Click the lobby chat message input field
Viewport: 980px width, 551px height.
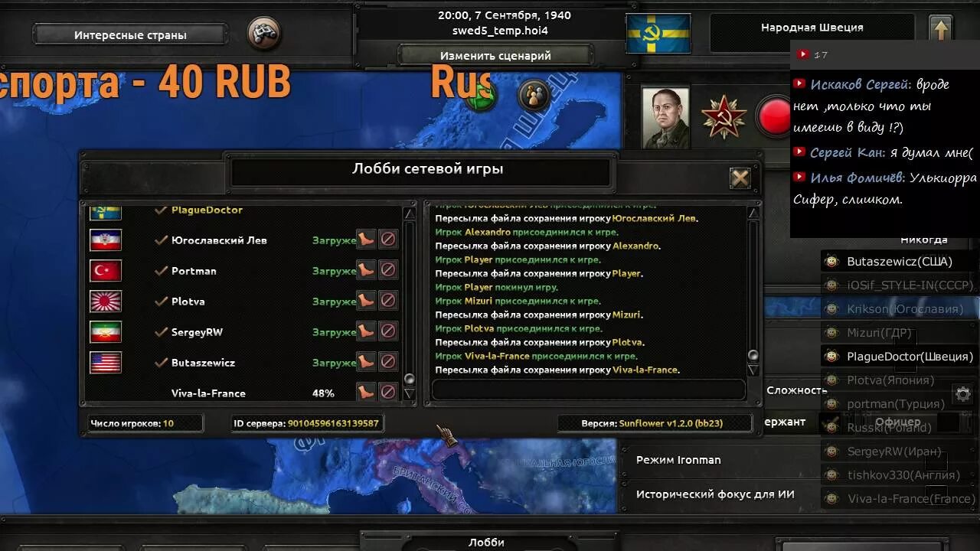pos(589,390)
